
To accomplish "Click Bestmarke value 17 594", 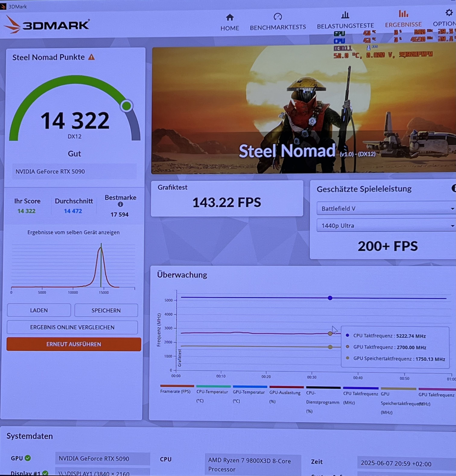I will (119, 214).
